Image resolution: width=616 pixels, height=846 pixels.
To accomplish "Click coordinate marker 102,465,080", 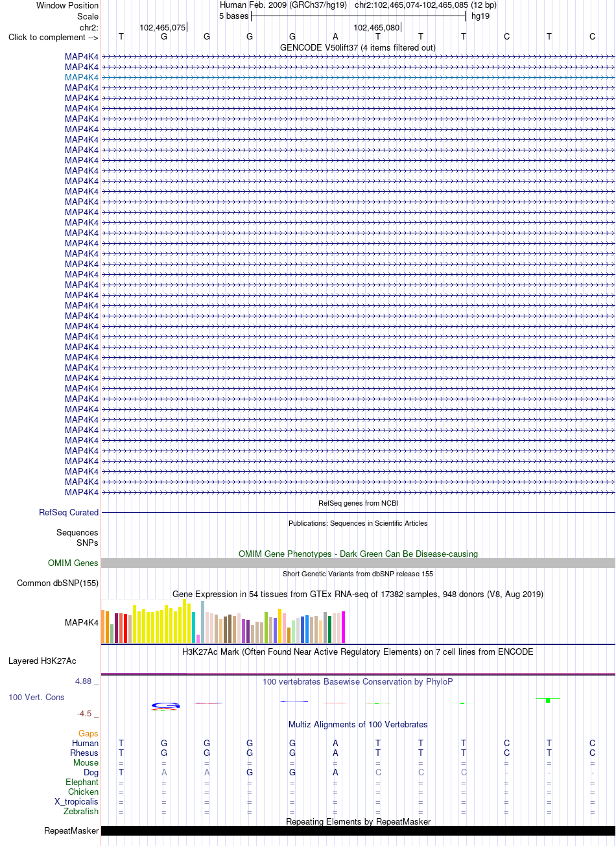I will point(376,27).
